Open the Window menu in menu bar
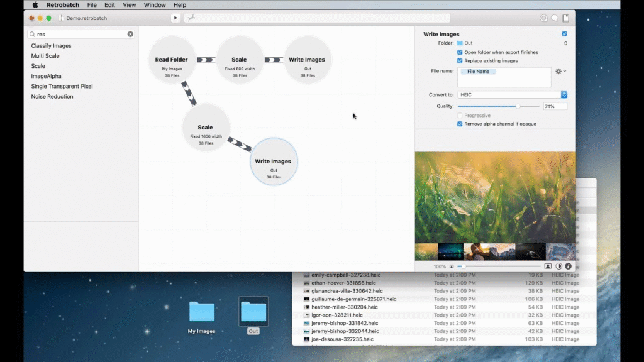This screenshot has width=644, height=362. pyautogui.click(x=155, y=5)
